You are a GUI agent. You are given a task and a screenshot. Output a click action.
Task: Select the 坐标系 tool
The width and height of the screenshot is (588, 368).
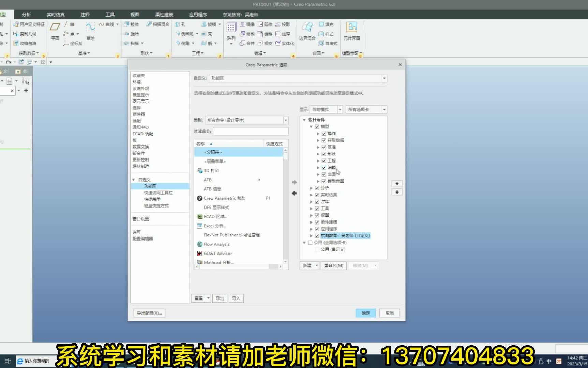point(73,43)
